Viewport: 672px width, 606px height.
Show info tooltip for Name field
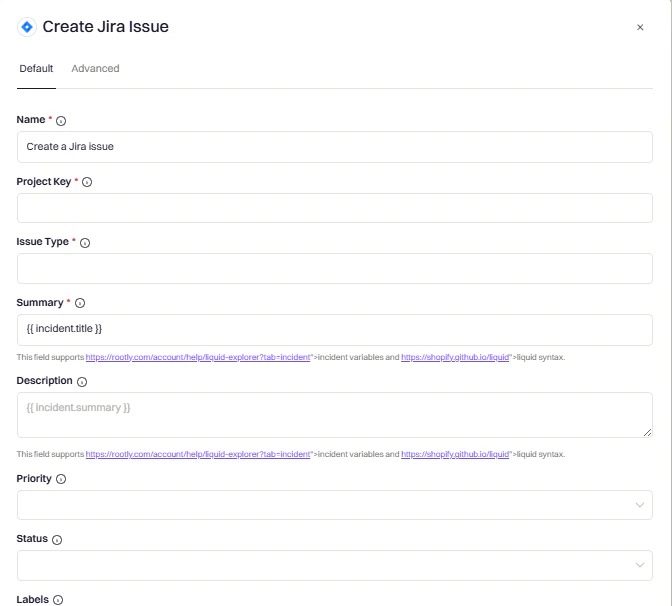[61, 121]
